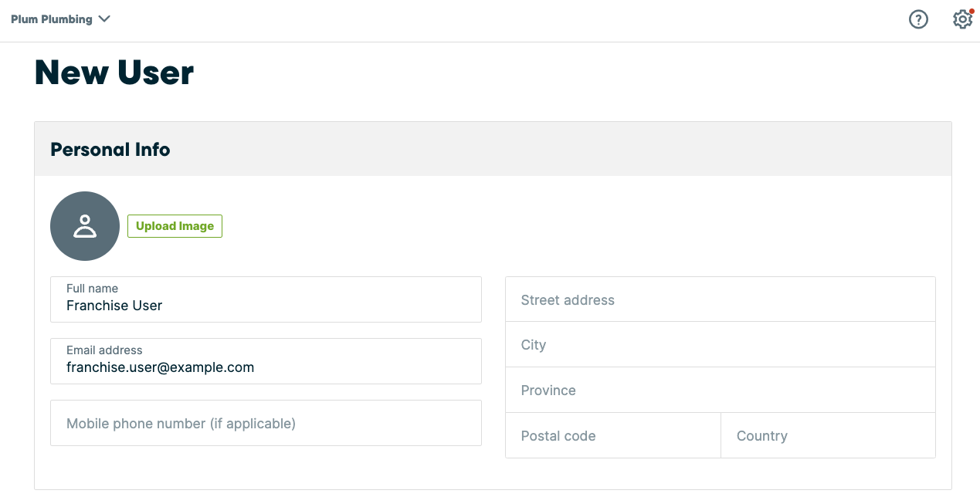The image size is (980, 497).
Task: Open the settings gear icon
Action: (x=962, y=19)
